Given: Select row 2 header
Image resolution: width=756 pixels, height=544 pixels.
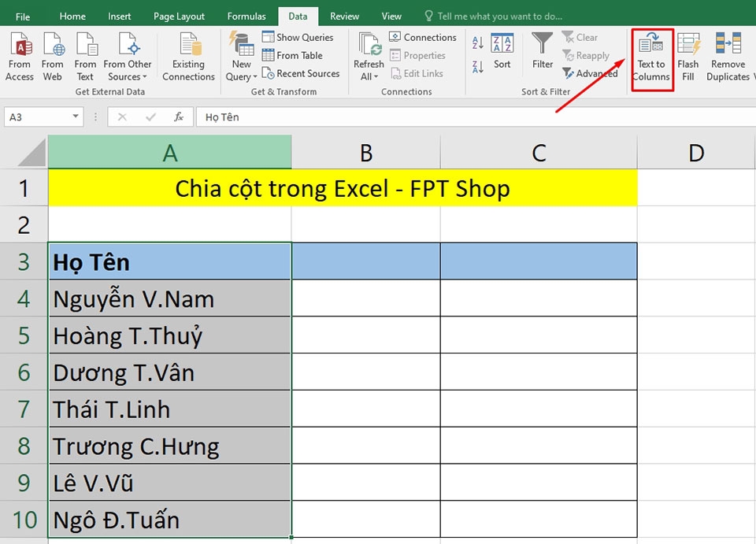Looking at the screenshot, I should tap(24, 224).
